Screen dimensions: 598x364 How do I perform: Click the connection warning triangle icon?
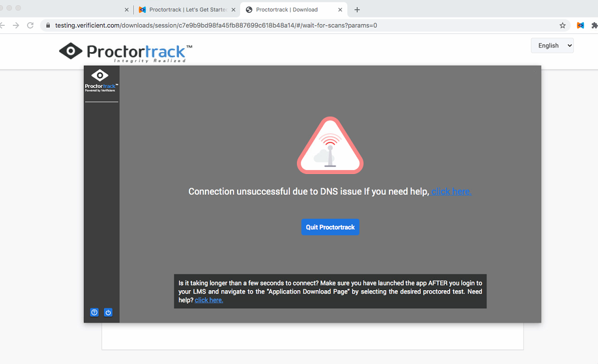tap(330, 146)
